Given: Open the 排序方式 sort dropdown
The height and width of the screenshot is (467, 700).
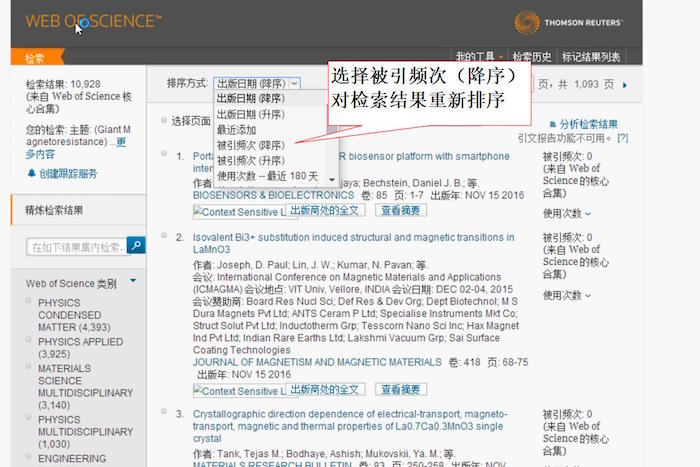Looking at the screenshot, I should click(257, 83).
